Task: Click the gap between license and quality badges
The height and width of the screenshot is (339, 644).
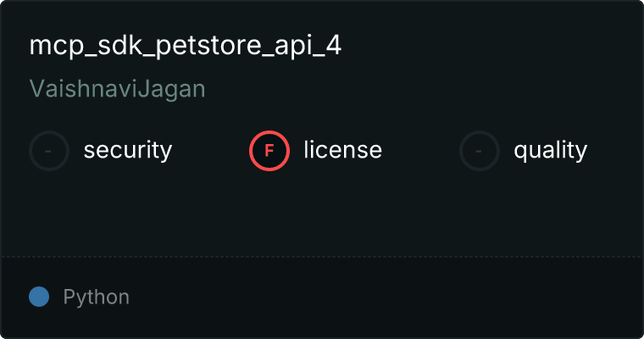Action: click(x=420, y=151)
